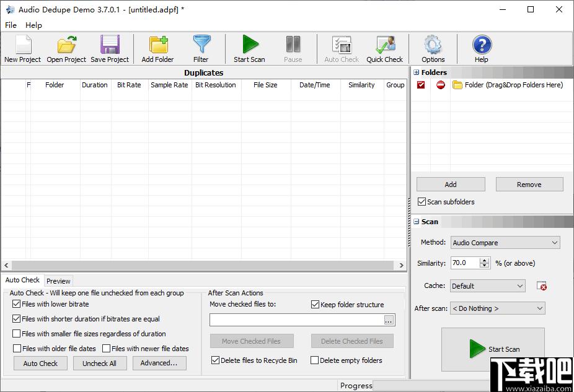This screenshot has width=574, height=392.
Task: Switch to the Auto Check tab
Action: 22,280
